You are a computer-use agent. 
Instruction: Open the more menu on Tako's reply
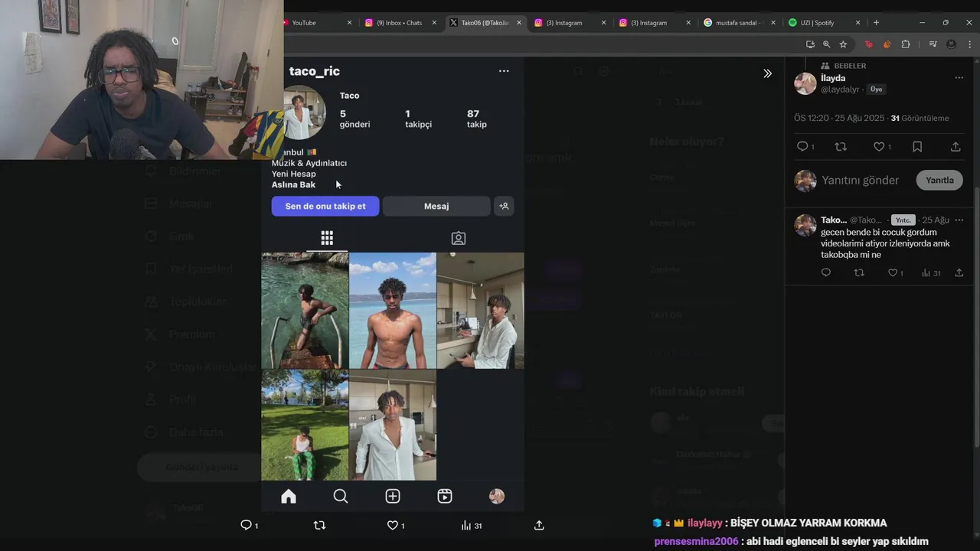pyautogui.click(x=959, y=220)
